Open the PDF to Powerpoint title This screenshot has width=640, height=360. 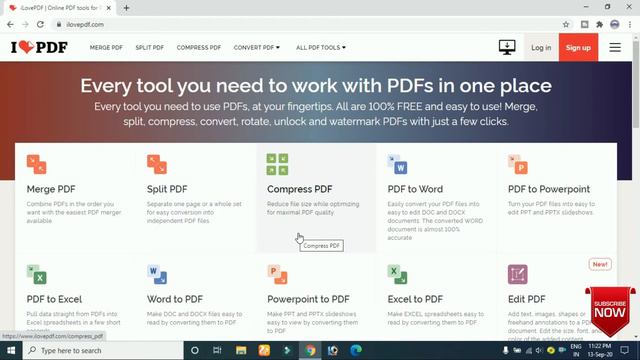click(x=549, y=189)
